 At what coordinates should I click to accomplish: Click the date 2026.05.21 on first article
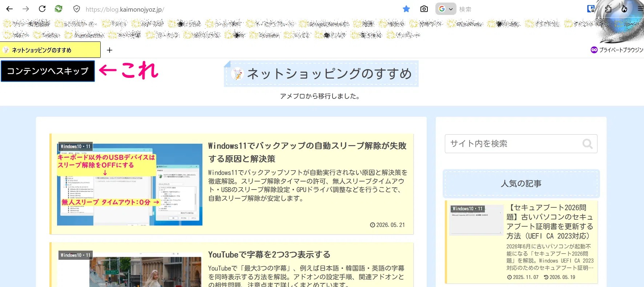387,225
